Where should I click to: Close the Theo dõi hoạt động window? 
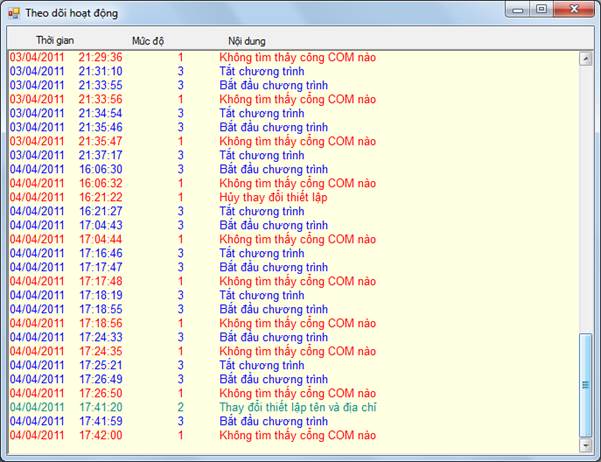[574, 9]
